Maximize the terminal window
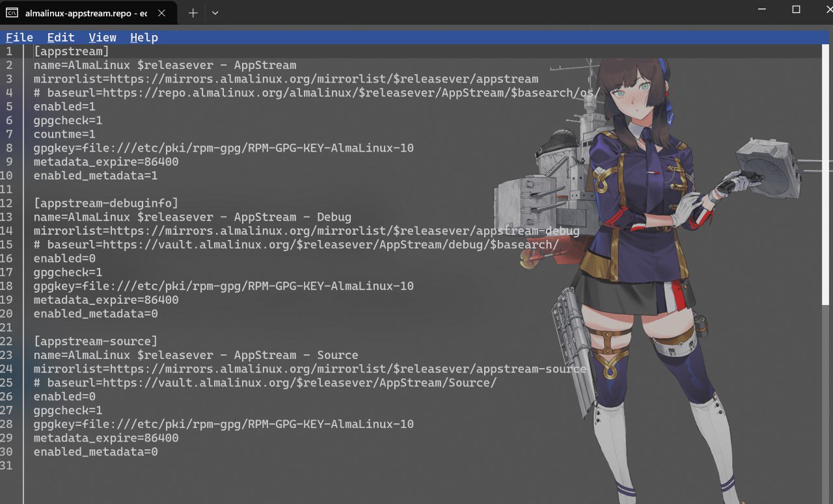The image size is (833, 504). (796, 9)
